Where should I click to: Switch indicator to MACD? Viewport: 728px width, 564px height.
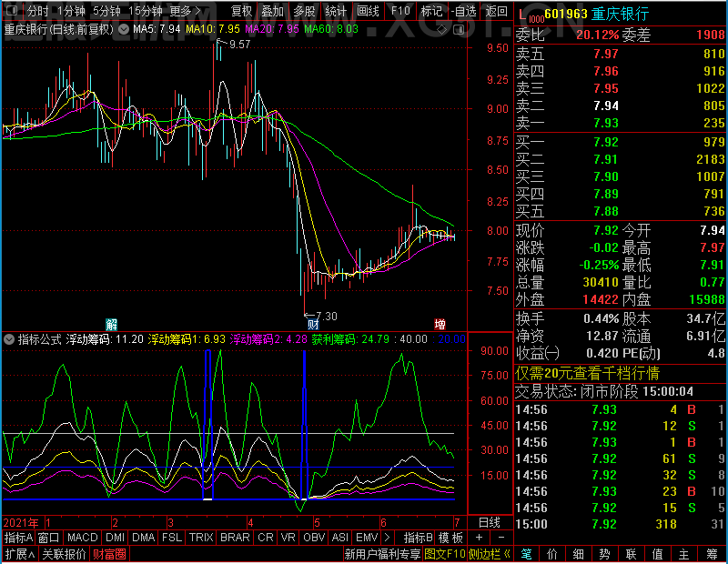tap(82, 538)
